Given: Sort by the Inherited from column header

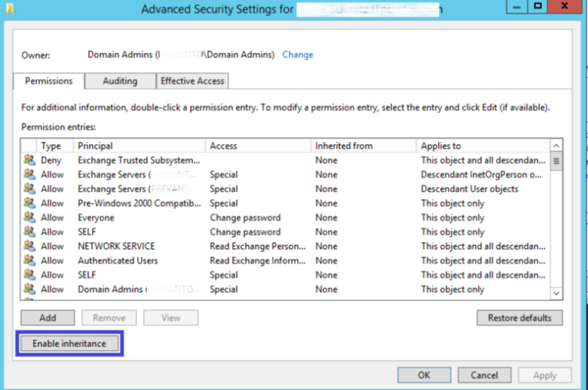Looking at the screenshot, I should 364,146.
